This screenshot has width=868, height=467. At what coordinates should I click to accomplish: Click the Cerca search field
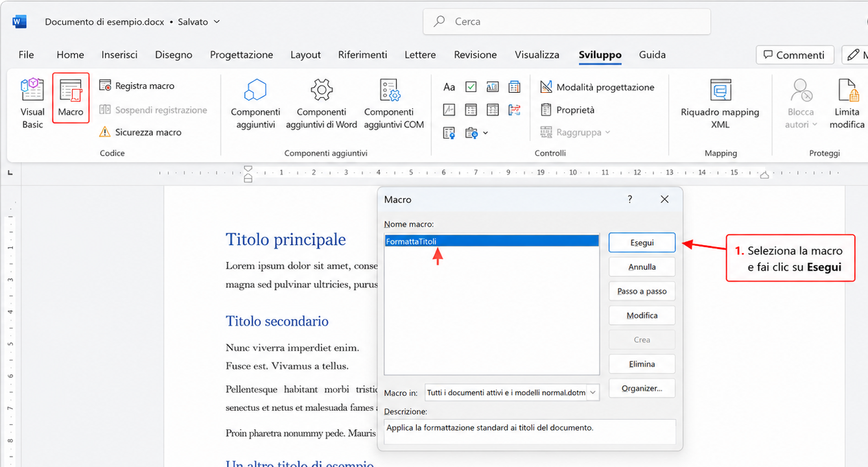coord(567,21)
